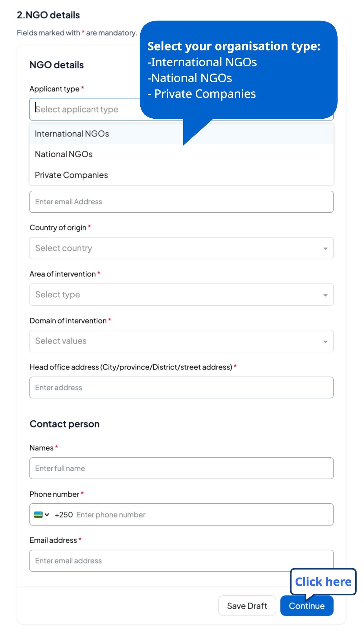Click the Domain of intervention arrow icon
The width and height of the screenshot is (364, 638).
(325, 342)
